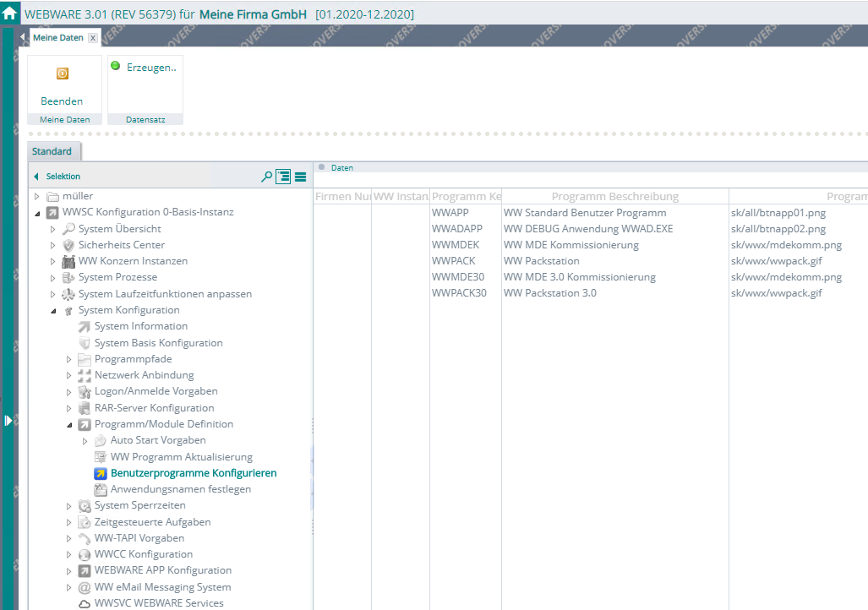Screen dimensions: 868x610
Task: Click the Home icon in title bar
Action: [x=10, y=14]
